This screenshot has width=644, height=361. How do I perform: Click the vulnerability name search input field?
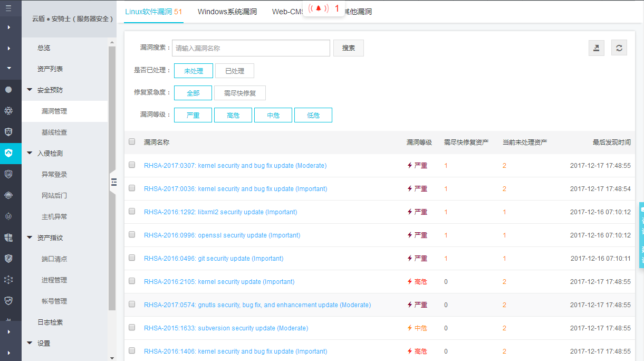[251, 47]
